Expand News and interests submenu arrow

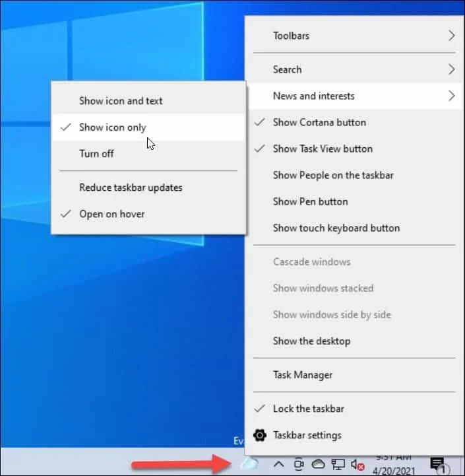coord(452,96)
